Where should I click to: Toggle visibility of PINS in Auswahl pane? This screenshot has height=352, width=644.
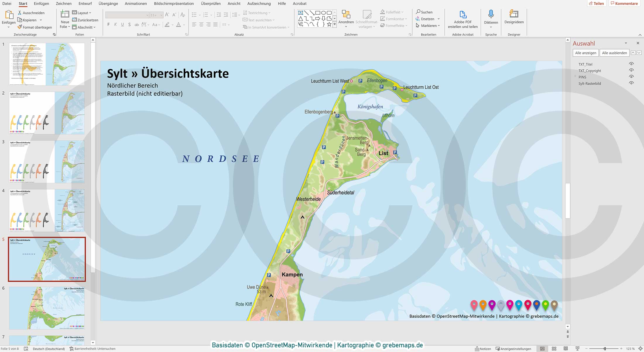point(631,76)
